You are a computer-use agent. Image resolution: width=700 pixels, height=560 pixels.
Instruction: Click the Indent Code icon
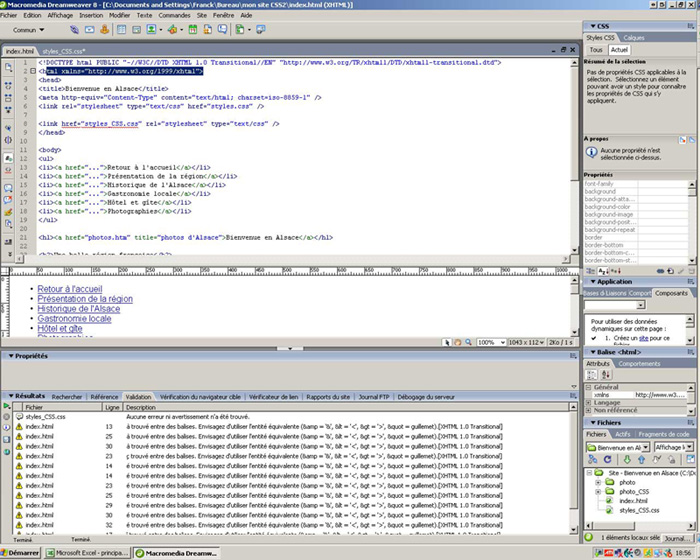click(8, 242)
